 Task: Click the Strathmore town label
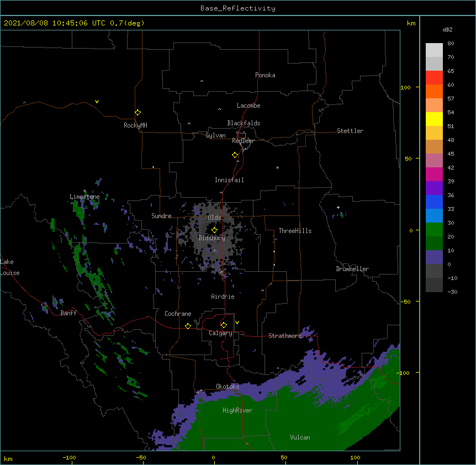pyautogui.click(x=285, y=336)
